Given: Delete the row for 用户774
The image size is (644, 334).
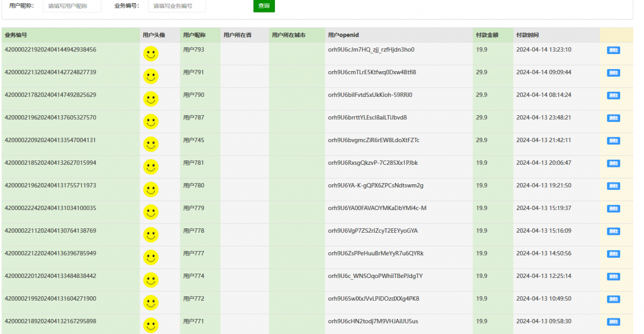Looking at the screenshot, I should coord(613,277).
